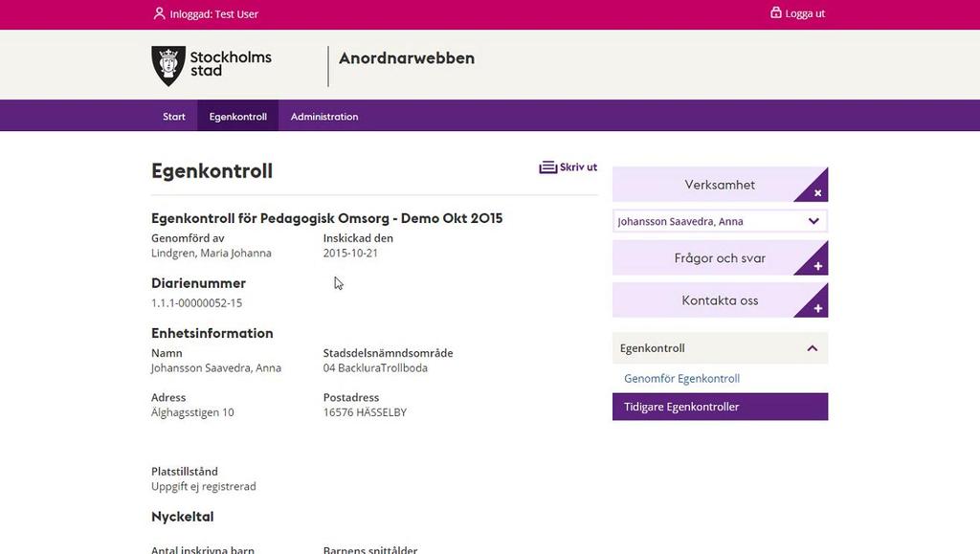Collapse the Egenkontroll sidebar section chevron
The height and width of the screenshot is (554, 980).
coord(812,348)
